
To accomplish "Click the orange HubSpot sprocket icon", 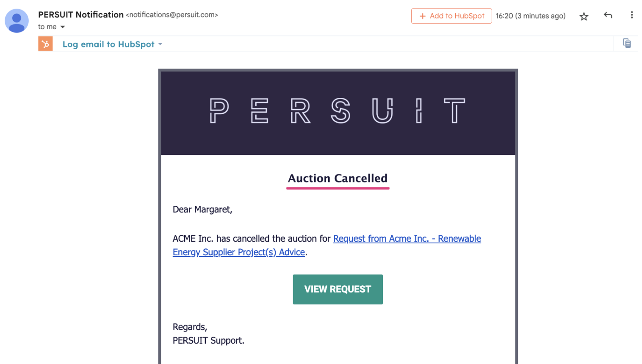I will (45, 44).
